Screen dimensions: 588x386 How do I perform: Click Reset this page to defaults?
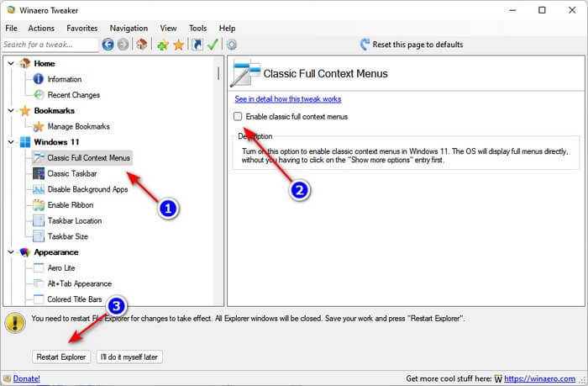pyautogui.click(x=411, y=45)
